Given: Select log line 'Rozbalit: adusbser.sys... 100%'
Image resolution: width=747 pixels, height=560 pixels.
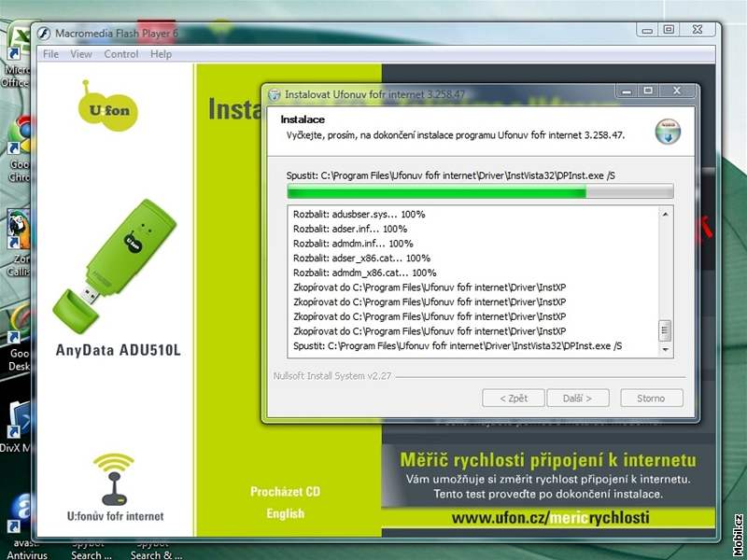Looking at the screenshot, I should (x=359, y=215).
